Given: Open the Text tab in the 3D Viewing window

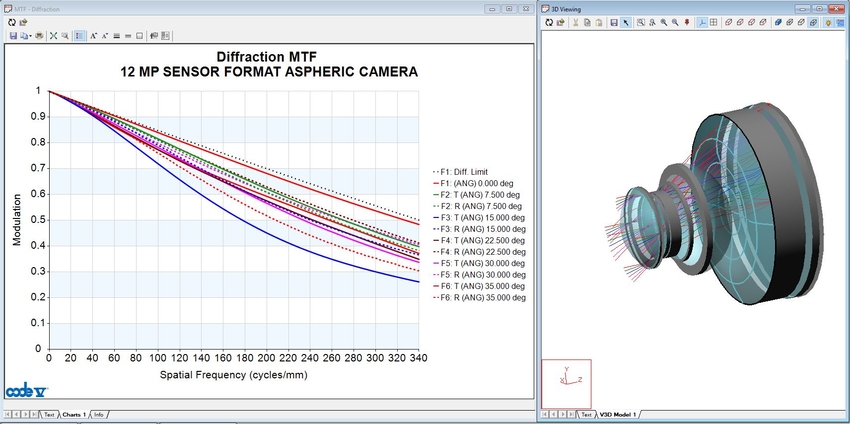Looking at the screenshot, I should pyautogui.click(x=584, y=414).
